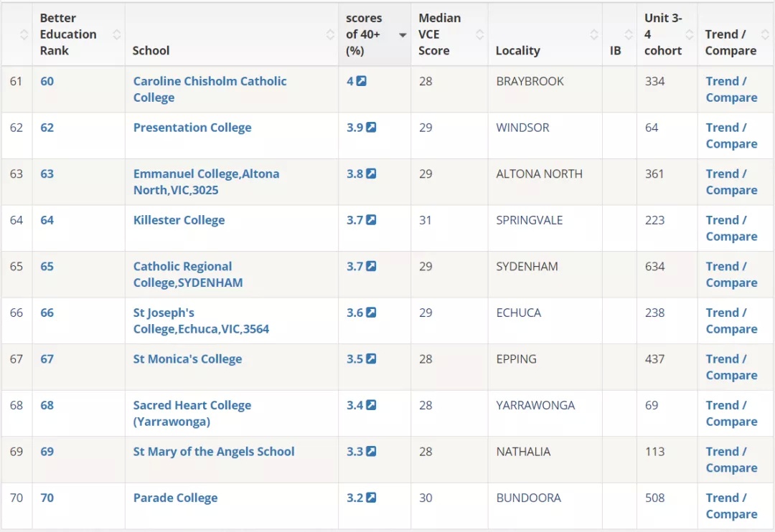The image size is (775, 532).
Task: Click rank link 64
Action: (x=47, y=220)
